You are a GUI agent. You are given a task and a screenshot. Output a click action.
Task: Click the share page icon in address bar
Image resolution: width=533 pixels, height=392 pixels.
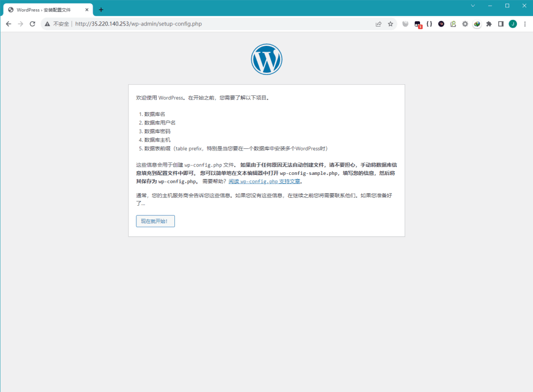(x=378, y=24)
